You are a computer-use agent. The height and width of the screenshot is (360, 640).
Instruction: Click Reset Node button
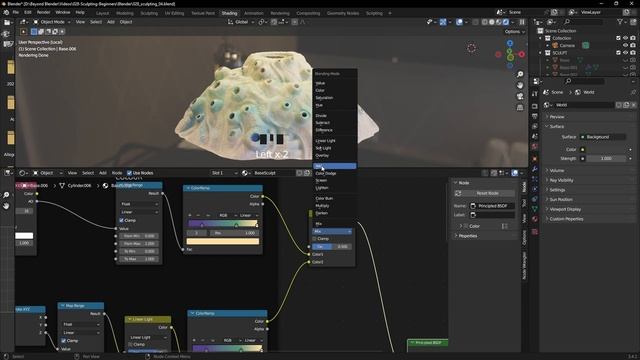485,193
